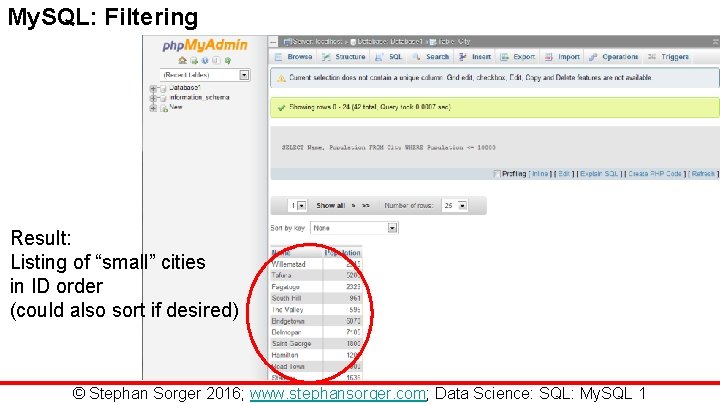Open the Operations tab
The height and width of the screenshot is (405, 720).
(614, 56)
